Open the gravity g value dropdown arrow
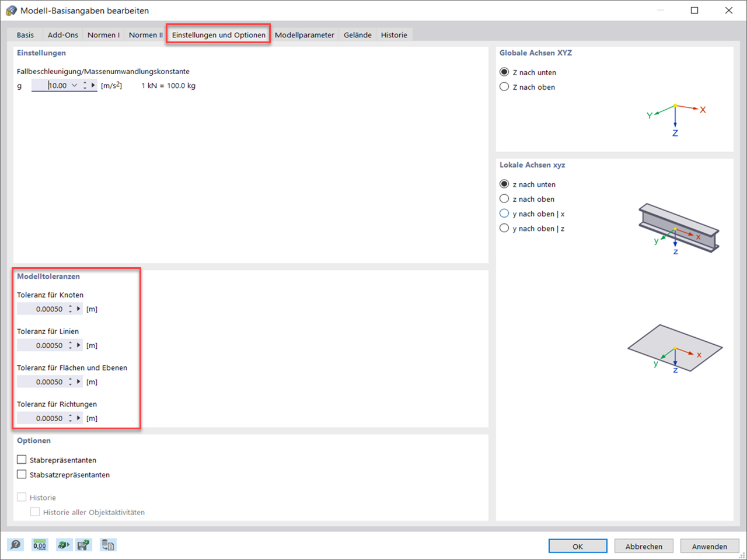Screen dimensions: 747x560 tap(74, 85)
